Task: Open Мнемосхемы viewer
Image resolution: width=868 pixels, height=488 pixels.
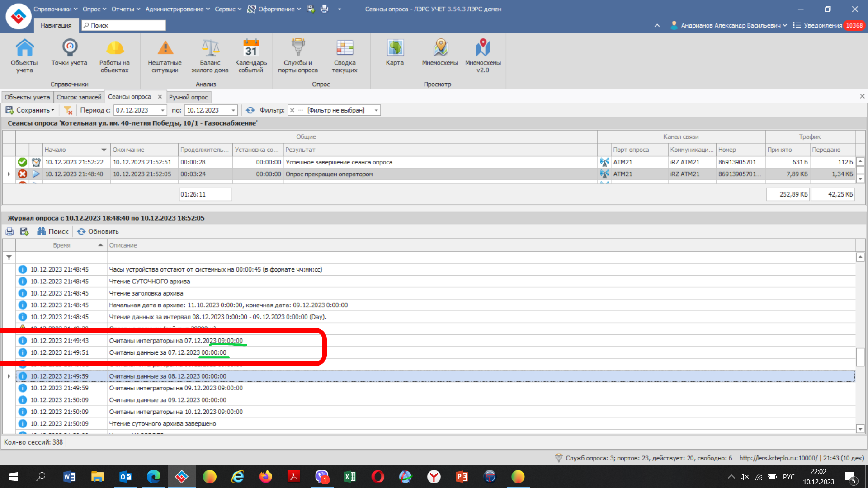Action: point(440,53)
